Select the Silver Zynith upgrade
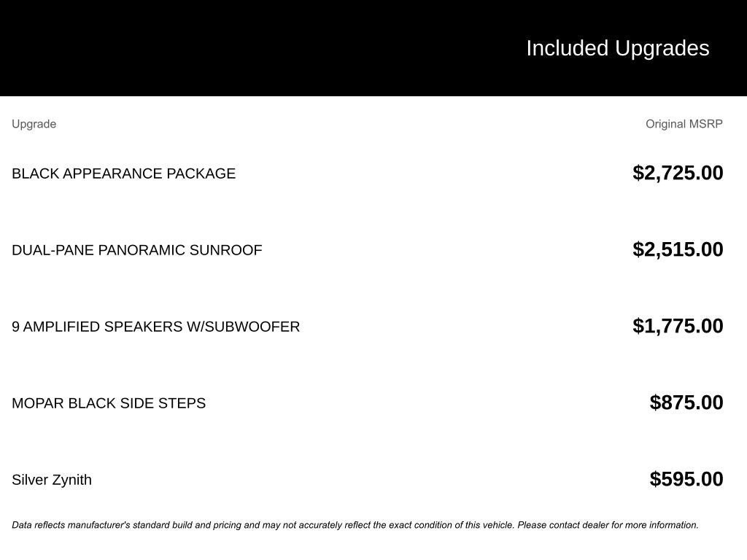747x560 pixels. pos(52,480)
